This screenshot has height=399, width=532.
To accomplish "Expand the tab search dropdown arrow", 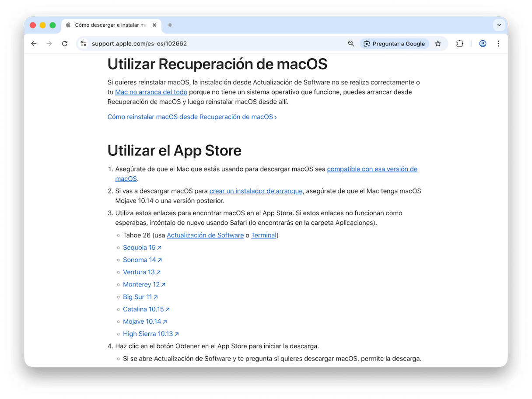I will coord(499,25).
